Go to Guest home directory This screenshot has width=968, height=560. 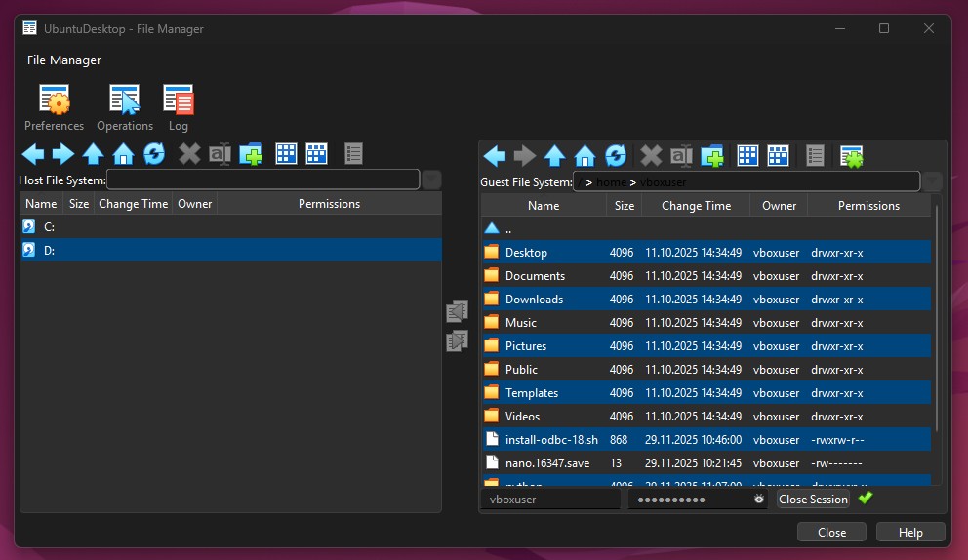coord(585,156)
